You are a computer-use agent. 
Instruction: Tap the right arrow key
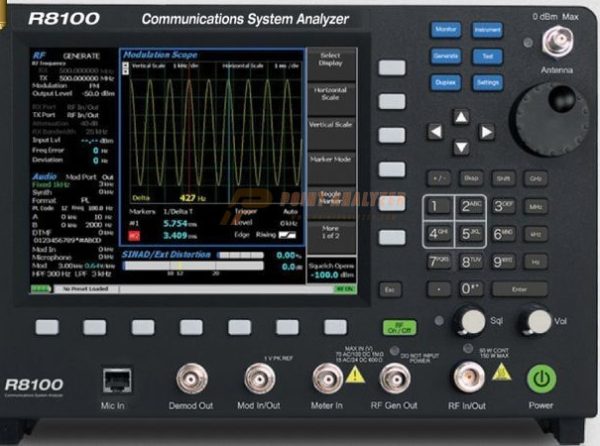[x=486, y=132]
